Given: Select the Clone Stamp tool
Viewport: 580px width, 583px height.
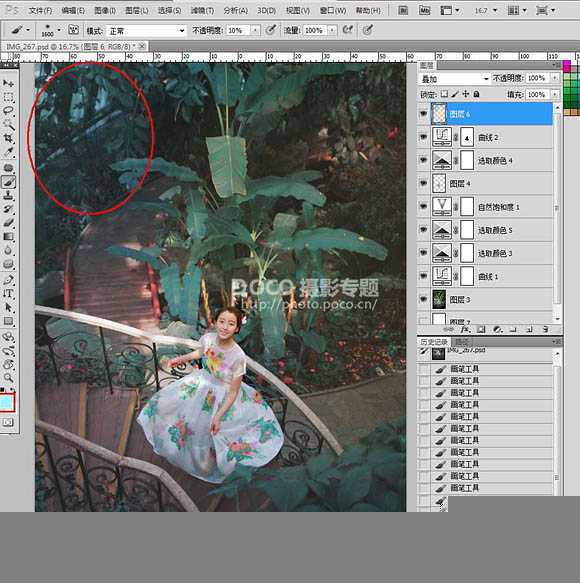Looking at the screenshot, I should pyautogui.click(x=8, y=196).
